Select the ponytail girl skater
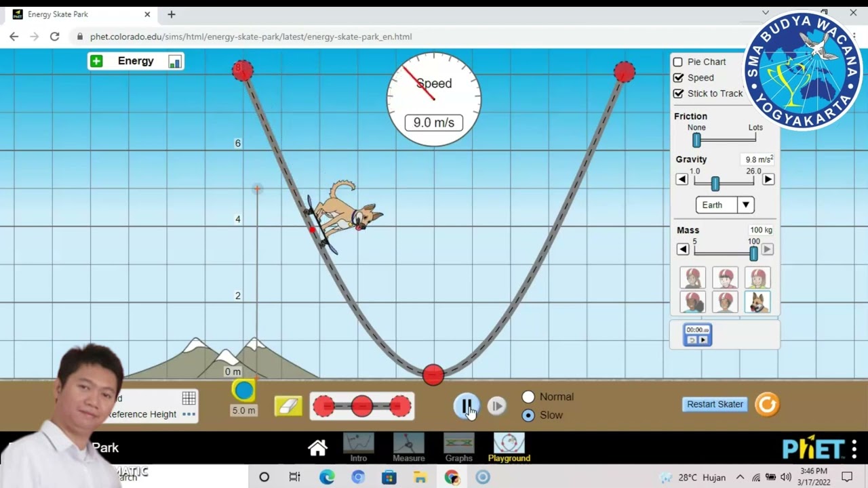The height and width of the screenshot is (488, 868). pyautogui.click(x=692, y=278)
